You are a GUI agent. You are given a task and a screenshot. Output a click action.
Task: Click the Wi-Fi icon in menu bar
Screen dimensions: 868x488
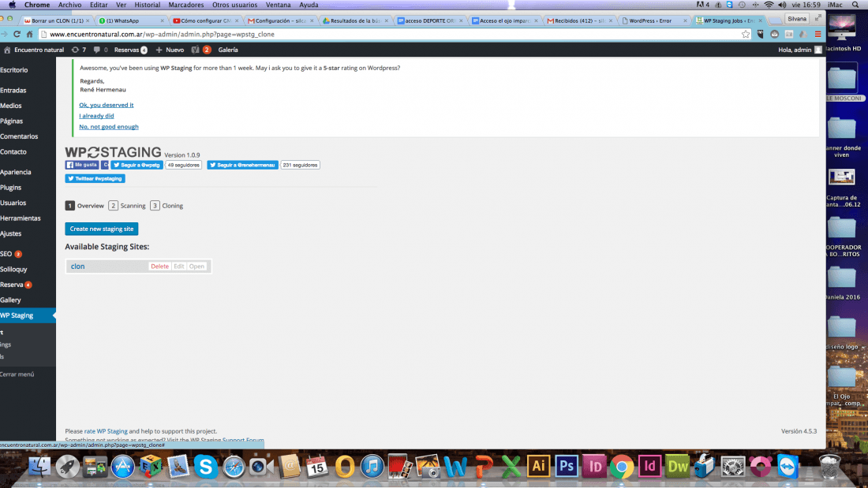769,5
